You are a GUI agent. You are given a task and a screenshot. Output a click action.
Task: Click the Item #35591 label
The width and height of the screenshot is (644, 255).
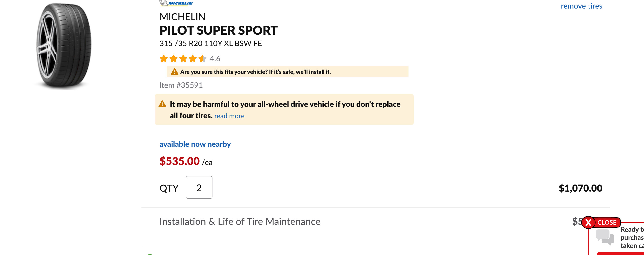click(x=181, y=85)
